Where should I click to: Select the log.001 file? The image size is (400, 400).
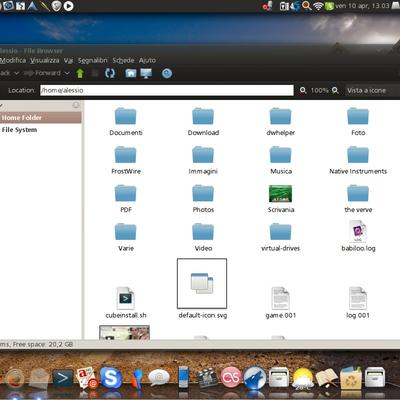coord(358,303)
